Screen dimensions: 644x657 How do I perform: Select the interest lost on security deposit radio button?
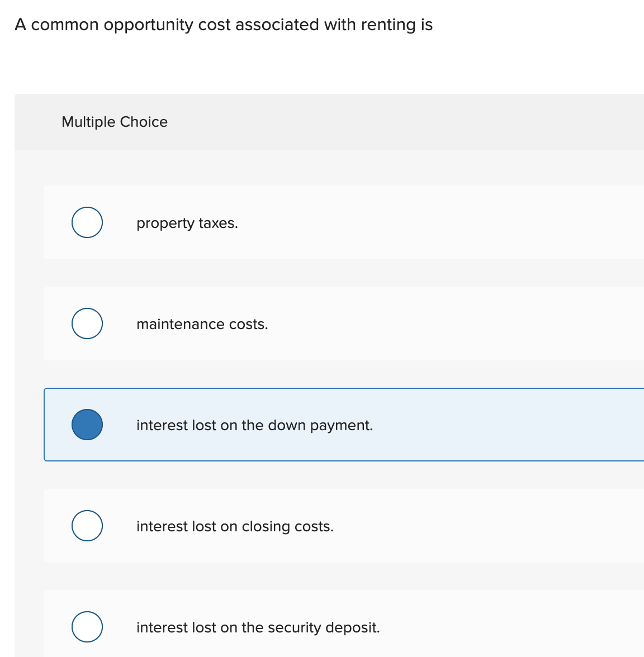[x=87, y=627]
